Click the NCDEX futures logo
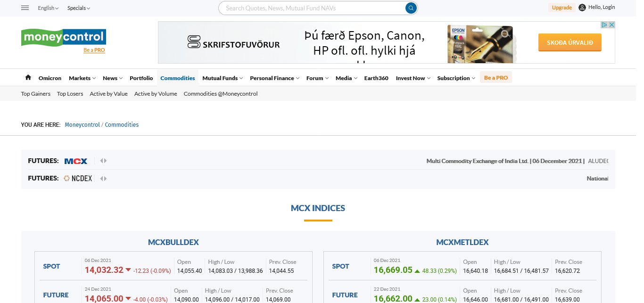 (x=78, y=179)
